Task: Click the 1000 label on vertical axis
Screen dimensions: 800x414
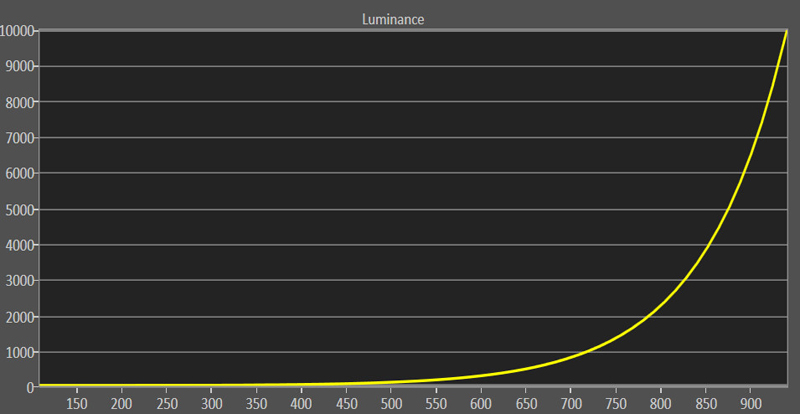Action: tap(21, 352)
